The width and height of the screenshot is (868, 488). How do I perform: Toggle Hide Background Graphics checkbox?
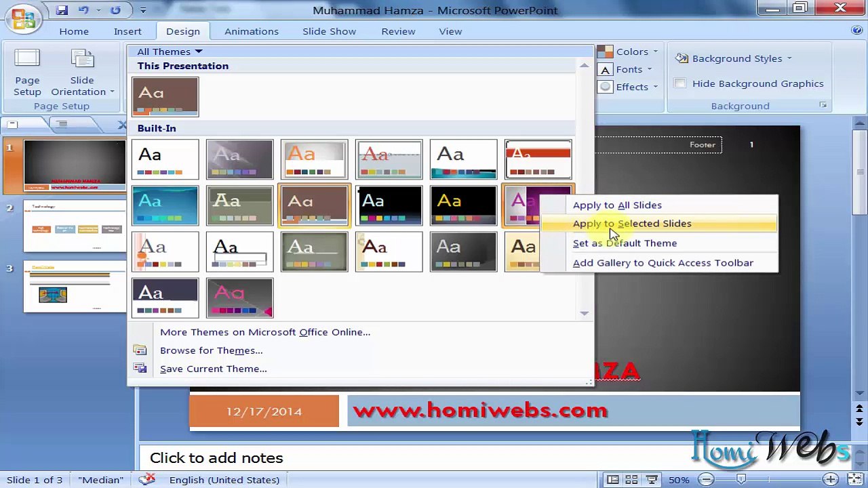[x=680, y=83]
